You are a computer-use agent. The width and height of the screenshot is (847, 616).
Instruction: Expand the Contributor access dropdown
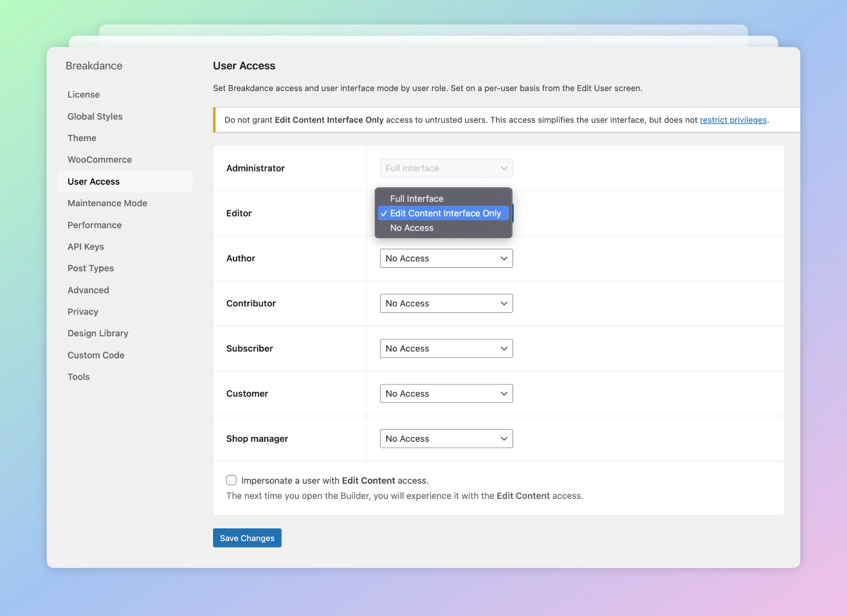click(x=446, y=304)
